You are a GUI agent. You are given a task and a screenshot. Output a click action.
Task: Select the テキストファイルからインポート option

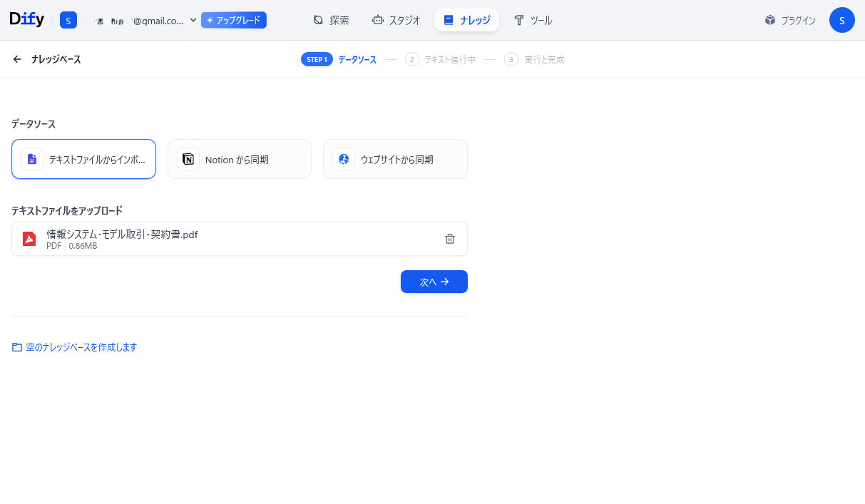pos(83,159)
